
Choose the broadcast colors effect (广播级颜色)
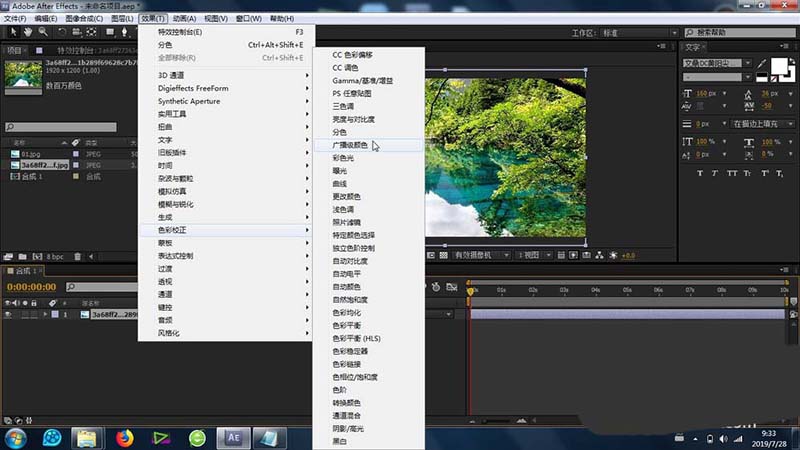pyautogui.click(x=349, y=145)
